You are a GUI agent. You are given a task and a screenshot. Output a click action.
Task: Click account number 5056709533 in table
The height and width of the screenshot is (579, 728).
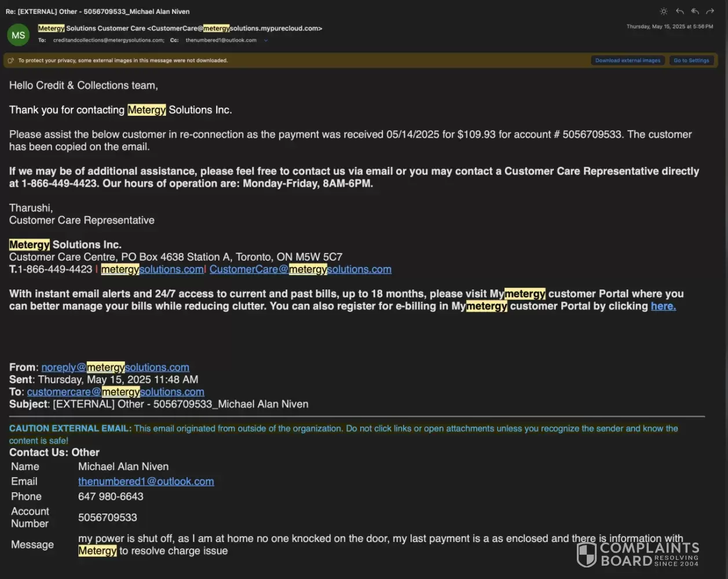click(108, 518)
